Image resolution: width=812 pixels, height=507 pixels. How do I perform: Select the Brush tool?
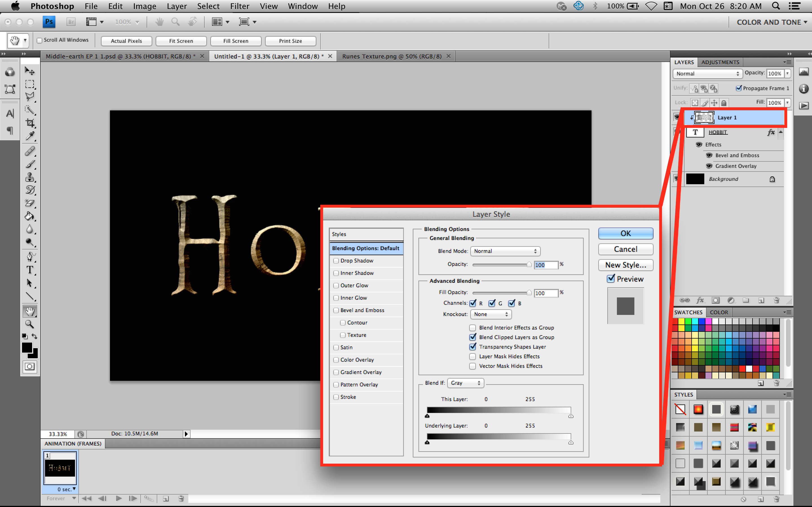(31, 164)
